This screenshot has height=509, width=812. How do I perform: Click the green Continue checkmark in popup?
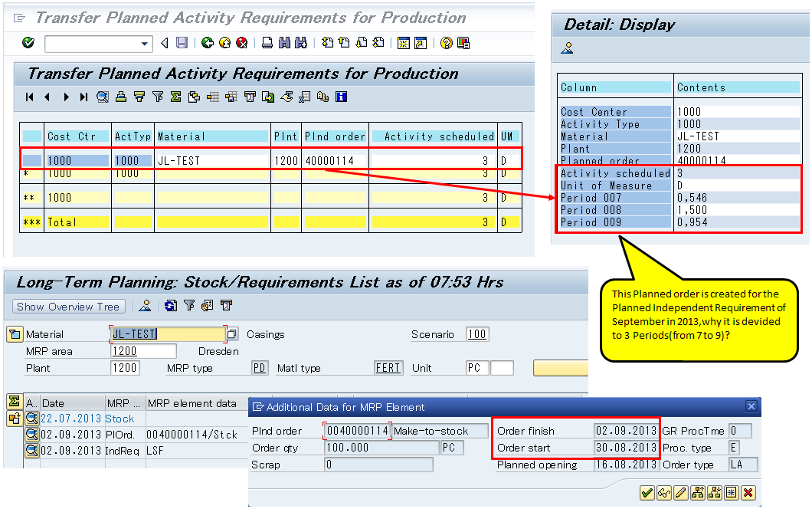pyautogui.click(x=647, y=492)
